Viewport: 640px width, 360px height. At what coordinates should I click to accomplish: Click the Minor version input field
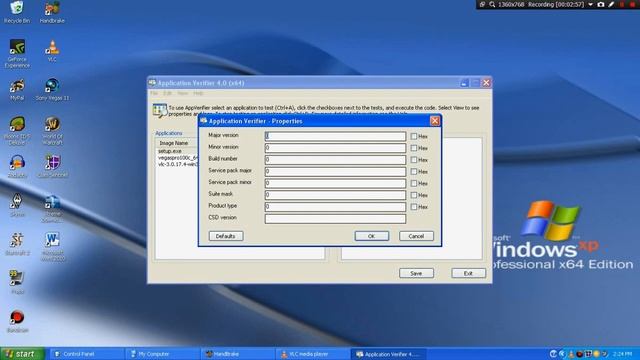335,148
